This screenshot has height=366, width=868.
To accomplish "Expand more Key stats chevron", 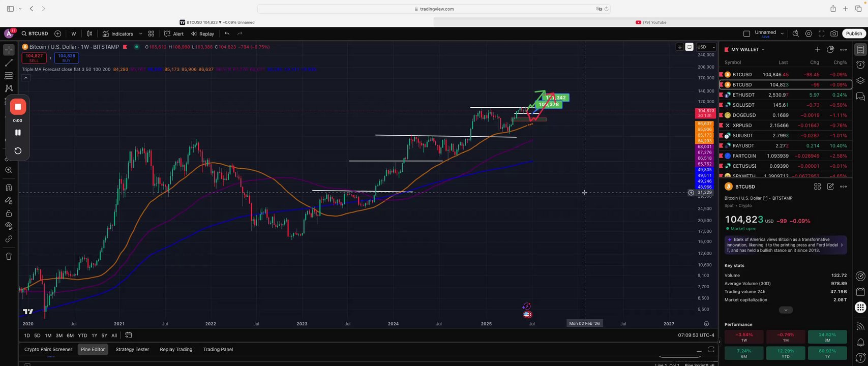I will pyautogui.click(x=786, y=310).
